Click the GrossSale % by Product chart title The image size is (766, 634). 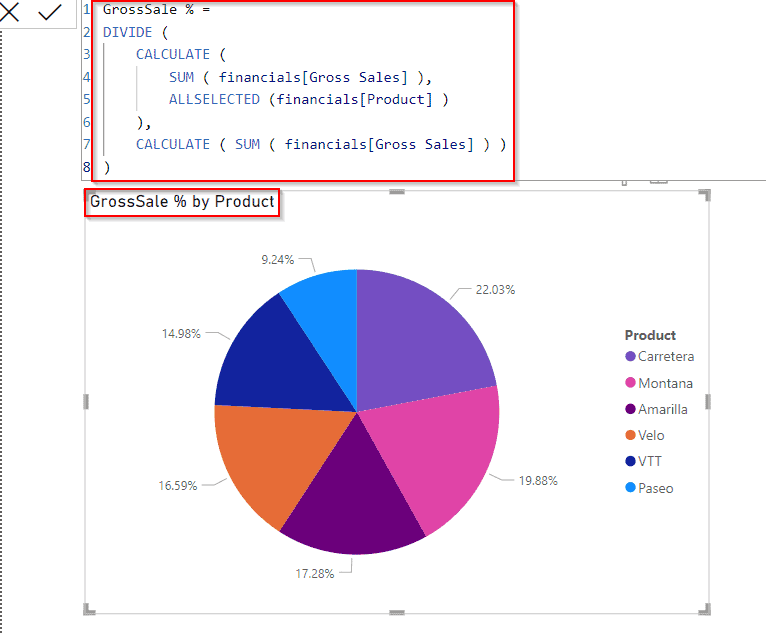coord(182,201)
